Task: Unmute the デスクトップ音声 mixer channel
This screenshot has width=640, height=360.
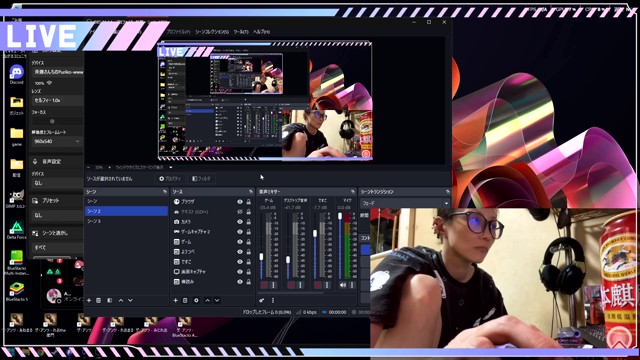Action: tap(291, 285)
